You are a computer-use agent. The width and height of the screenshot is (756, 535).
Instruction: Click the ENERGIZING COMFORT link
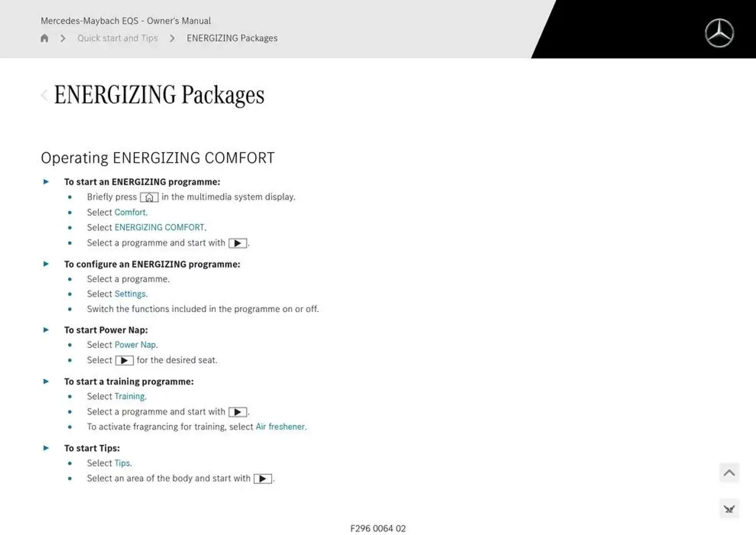tap(159, 227)
